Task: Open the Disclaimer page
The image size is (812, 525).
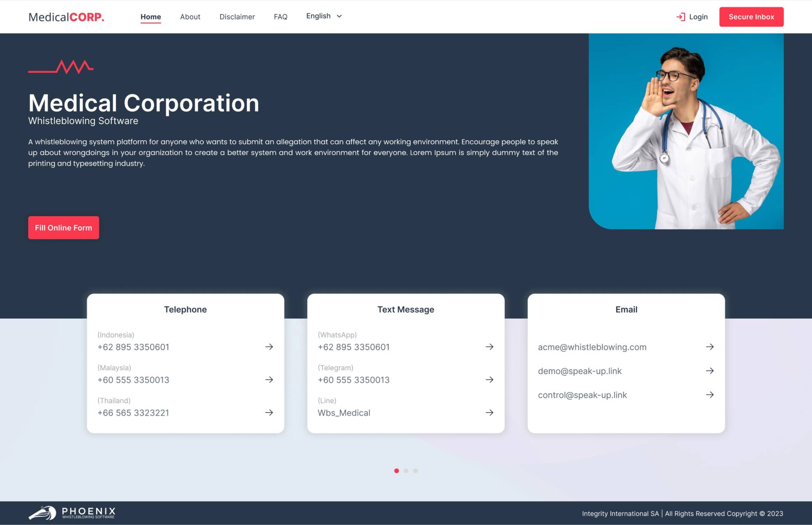Action: click(x=237, y=17)
